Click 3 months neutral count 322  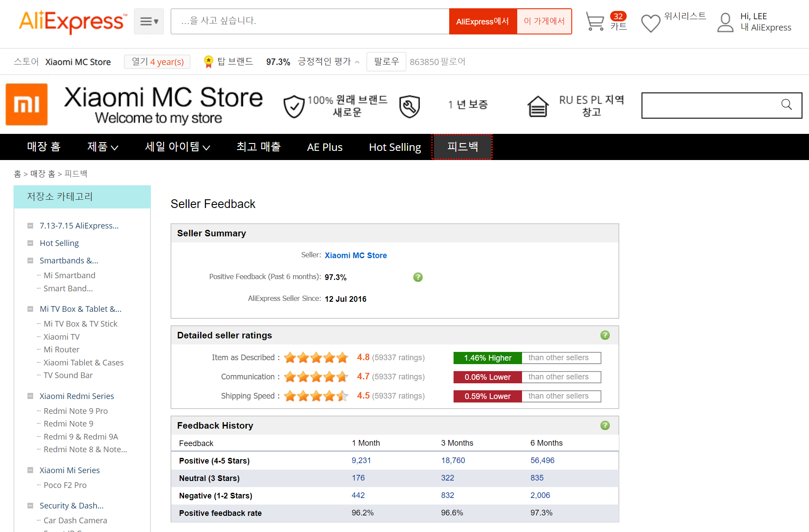(447, 478)
